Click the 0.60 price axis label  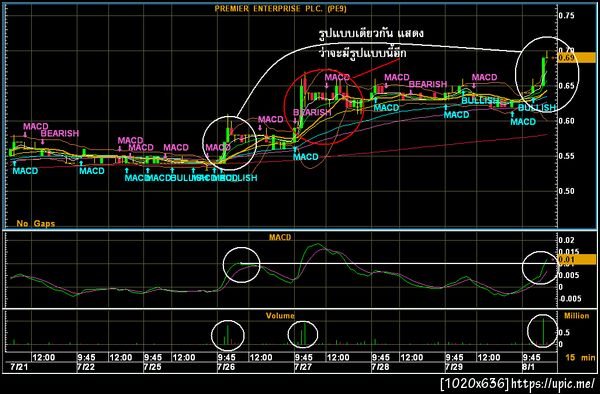(566, 121)
